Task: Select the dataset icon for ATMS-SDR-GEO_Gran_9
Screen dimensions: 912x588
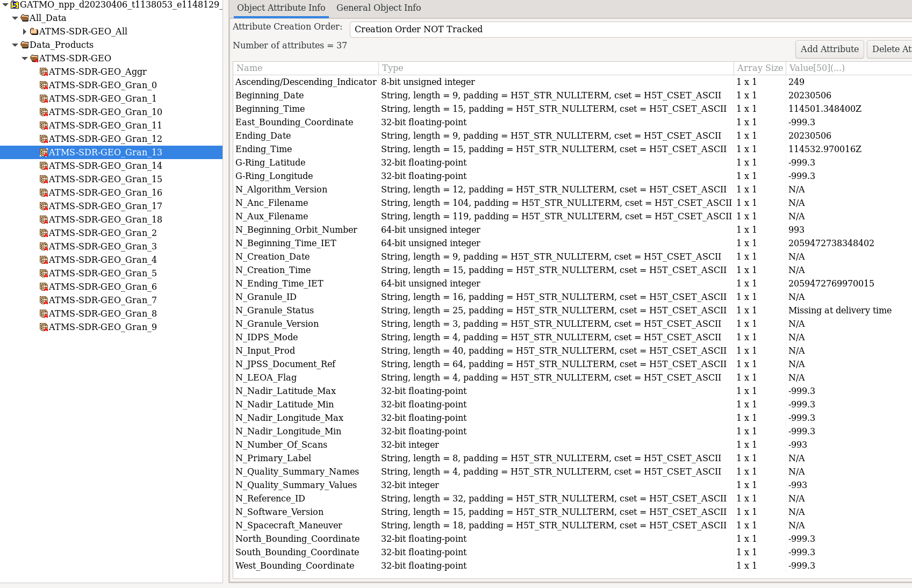Action: click(x=44, y=327)
